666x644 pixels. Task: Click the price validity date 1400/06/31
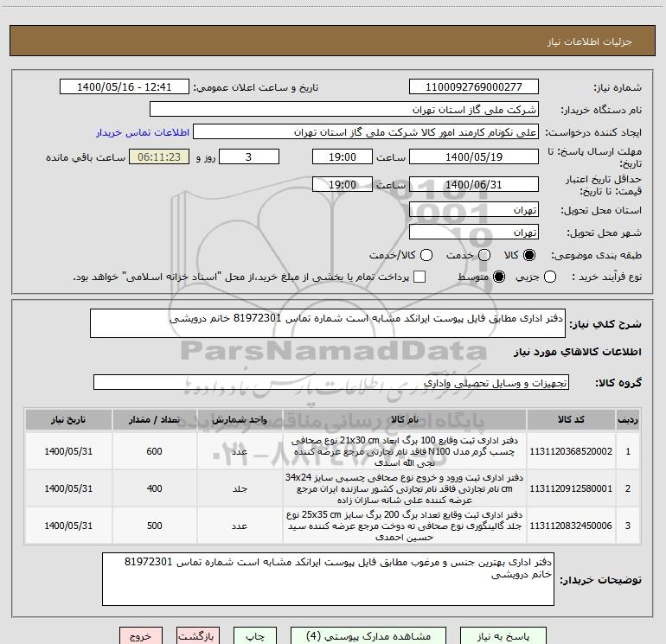click(x=474, y=184)
